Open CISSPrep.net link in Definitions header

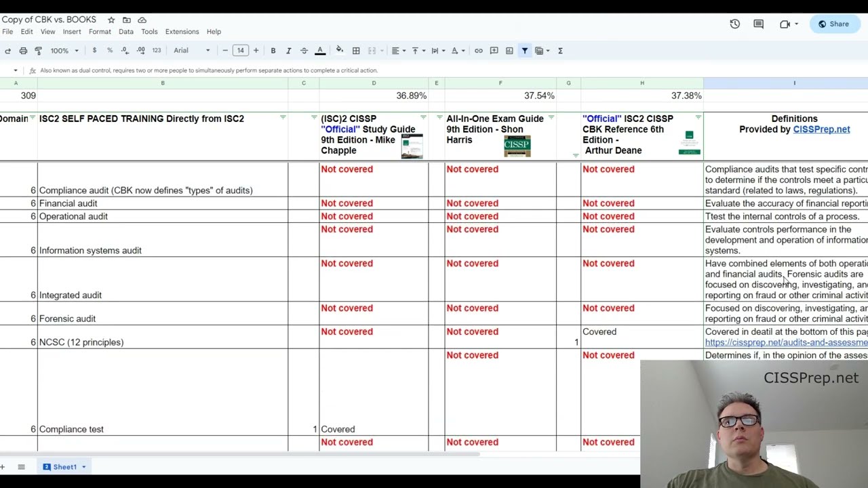click(821, 129)
